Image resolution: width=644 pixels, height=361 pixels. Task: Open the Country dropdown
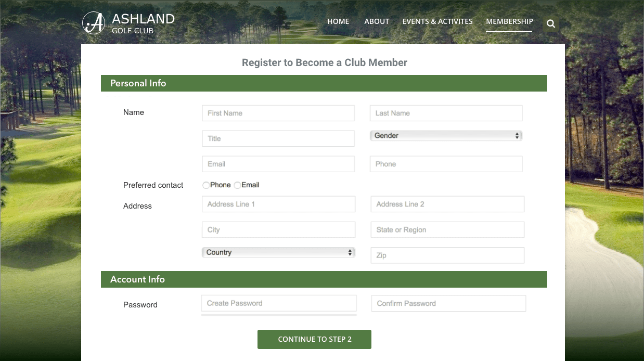point(278,252)
